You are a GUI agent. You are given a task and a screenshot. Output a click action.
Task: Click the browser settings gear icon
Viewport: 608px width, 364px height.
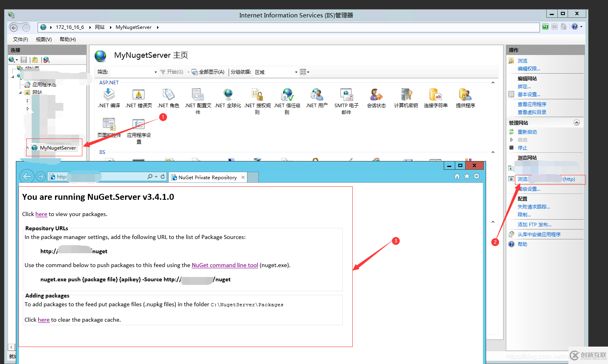click(477, 176)
